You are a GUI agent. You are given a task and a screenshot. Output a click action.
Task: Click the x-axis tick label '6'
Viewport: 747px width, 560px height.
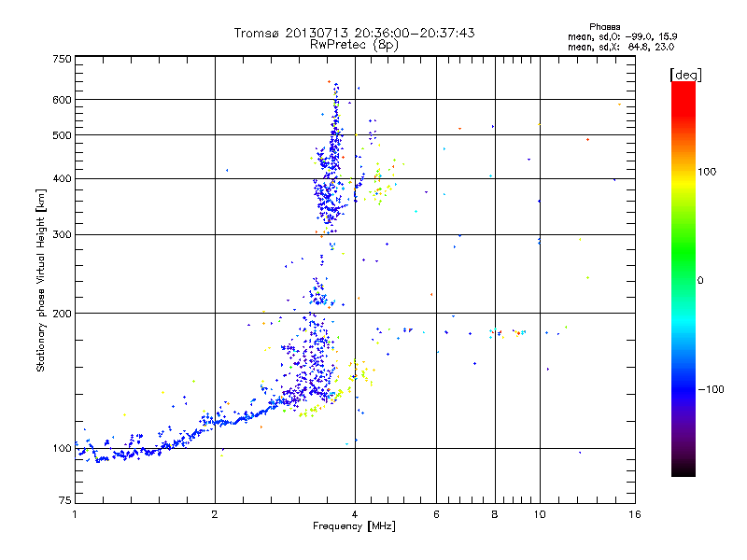click(436, 514)
